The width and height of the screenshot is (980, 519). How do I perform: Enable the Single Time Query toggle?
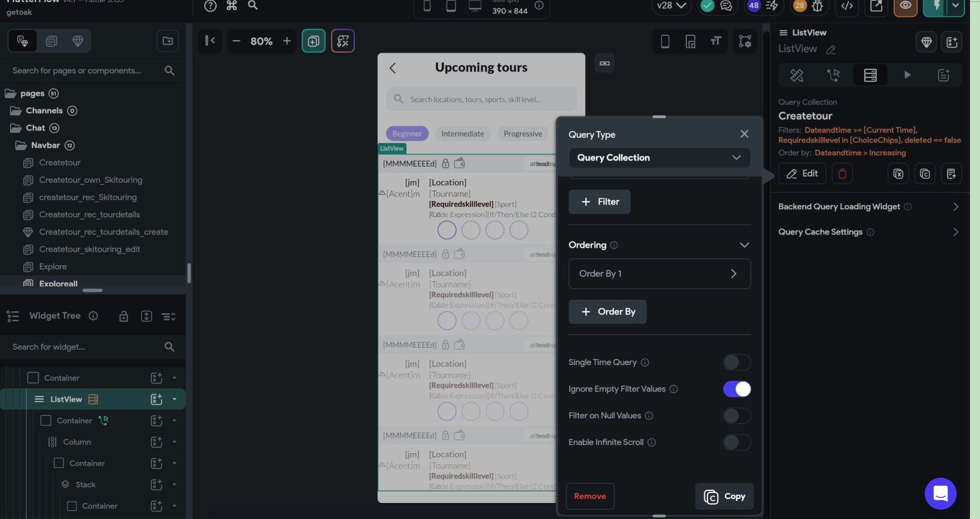[737, 362]
